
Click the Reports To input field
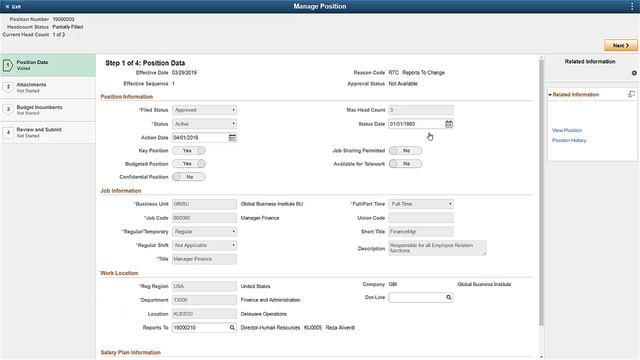(200, 327)
